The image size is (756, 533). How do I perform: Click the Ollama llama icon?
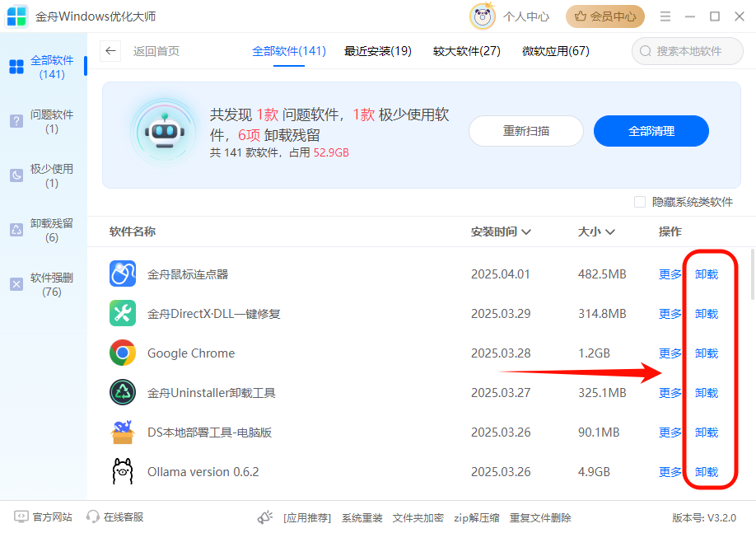tap(123, 471)
